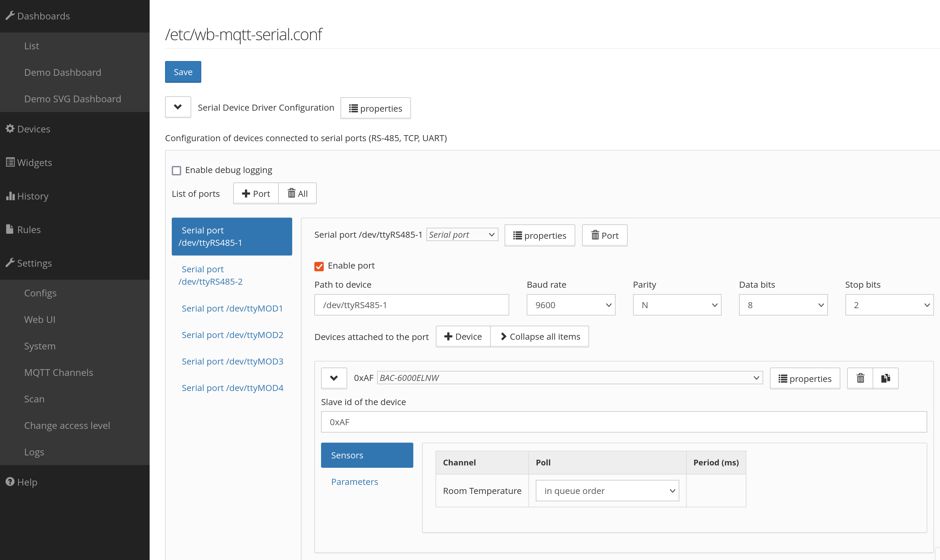Image resolution: width=940 pixels, height=560 pixels.
Task: Click the Room Temperature channel cell
Action: (482, 491)
